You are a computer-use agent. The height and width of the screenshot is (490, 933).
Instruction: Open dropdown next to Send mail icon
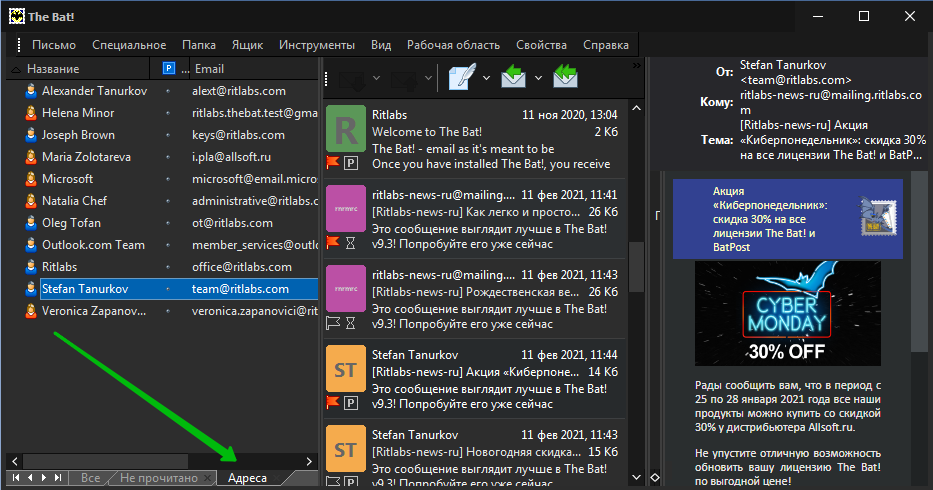[x=428, y=78]
